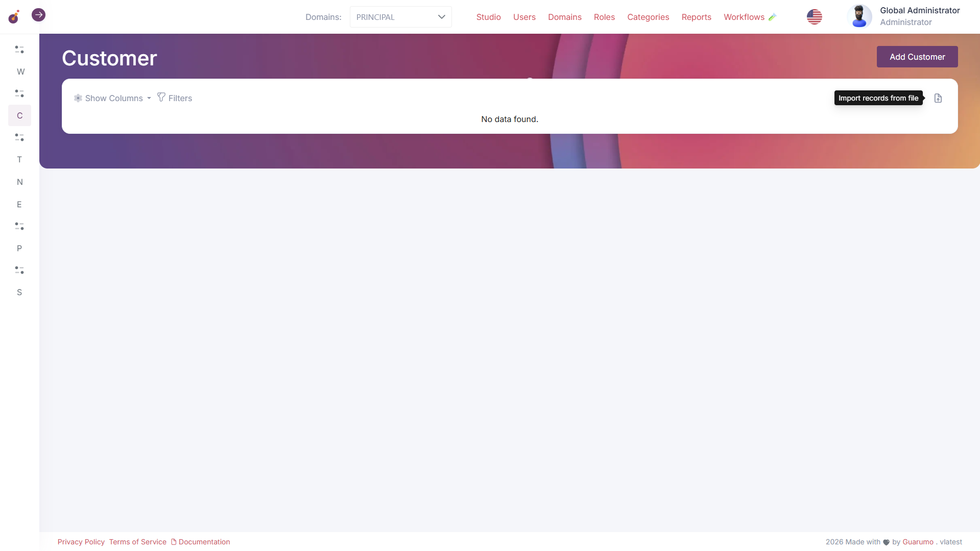Open the Workflows menu
This screenshot has height=551, width=980.
[744, 17]
